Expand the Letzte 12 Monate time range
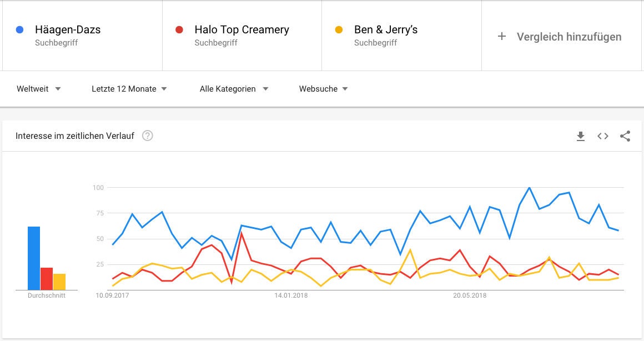The height and width of the screenshot is (341, 644). (129, 89)
